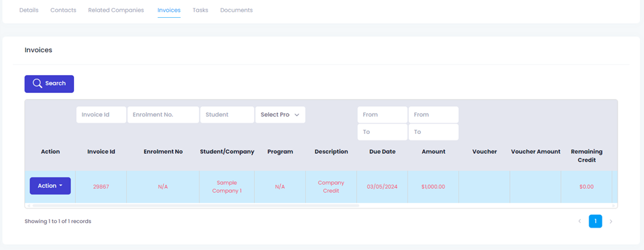Open the Action dropdown for invoice 29867
This screenshot has height=250, width=644.
(x=50, y=185)
